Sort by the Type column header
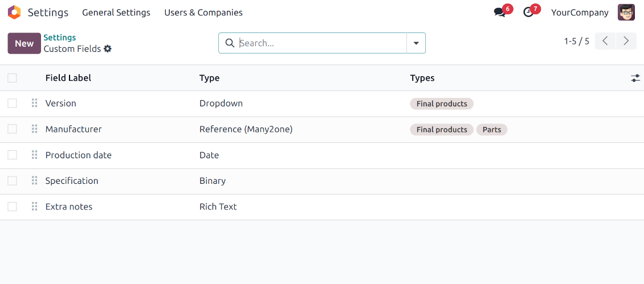The width and height of the screenshot is (644, 284). (210, 78)
